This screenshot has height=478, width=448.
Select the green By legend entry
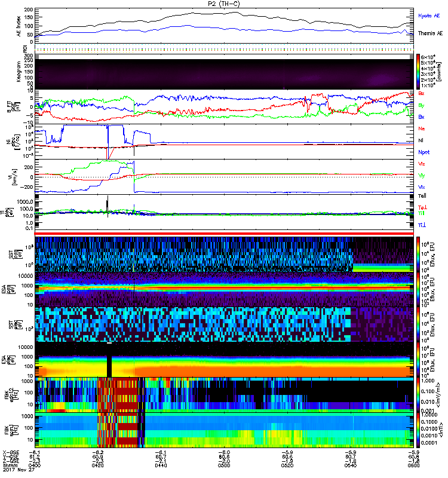click(422, 105)
